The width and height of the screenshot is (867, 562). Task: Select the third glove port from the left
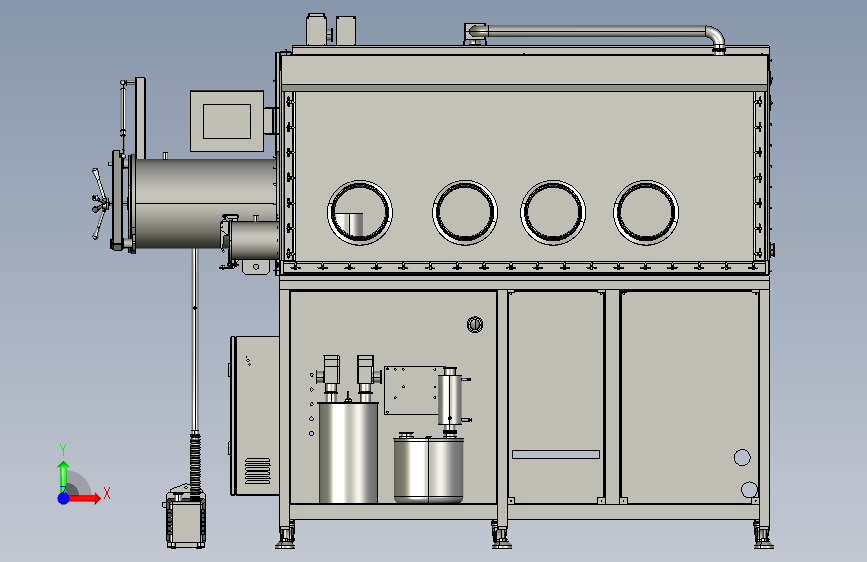[x=553, y=212]
